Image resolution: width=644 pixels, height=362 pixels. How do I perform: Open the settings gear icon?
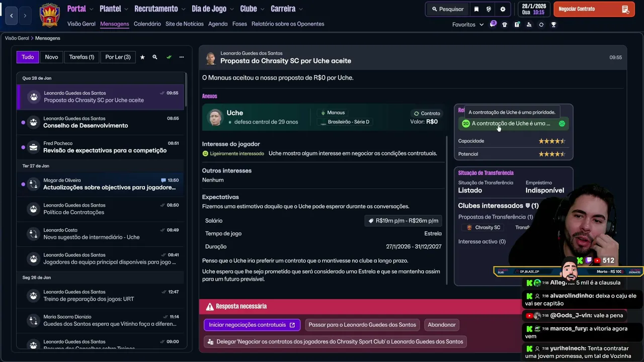503,9
